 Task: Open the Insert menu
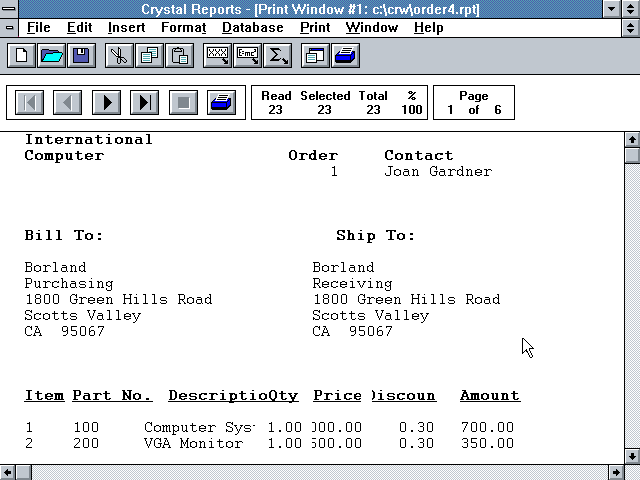[127, 27]
